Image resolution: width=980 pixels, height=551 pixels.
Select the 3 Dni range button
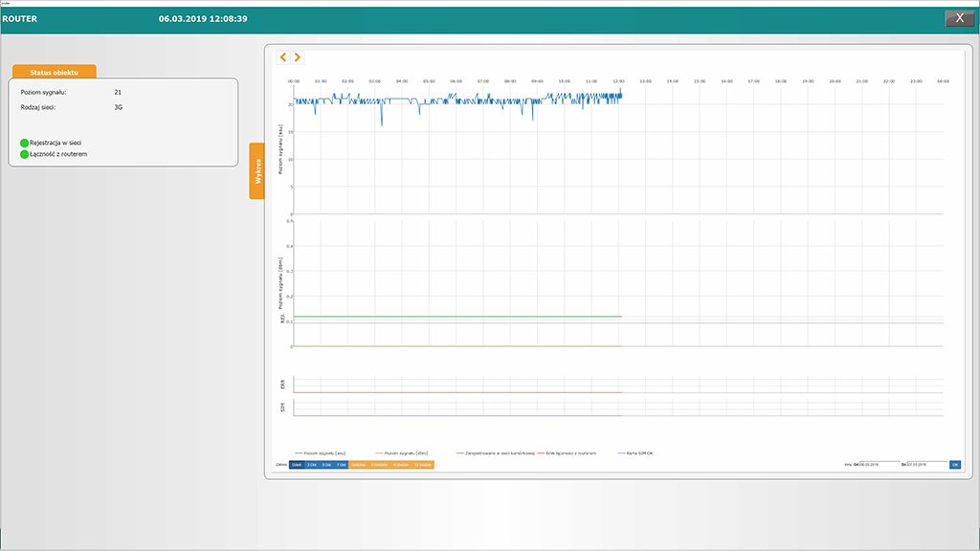326,465
